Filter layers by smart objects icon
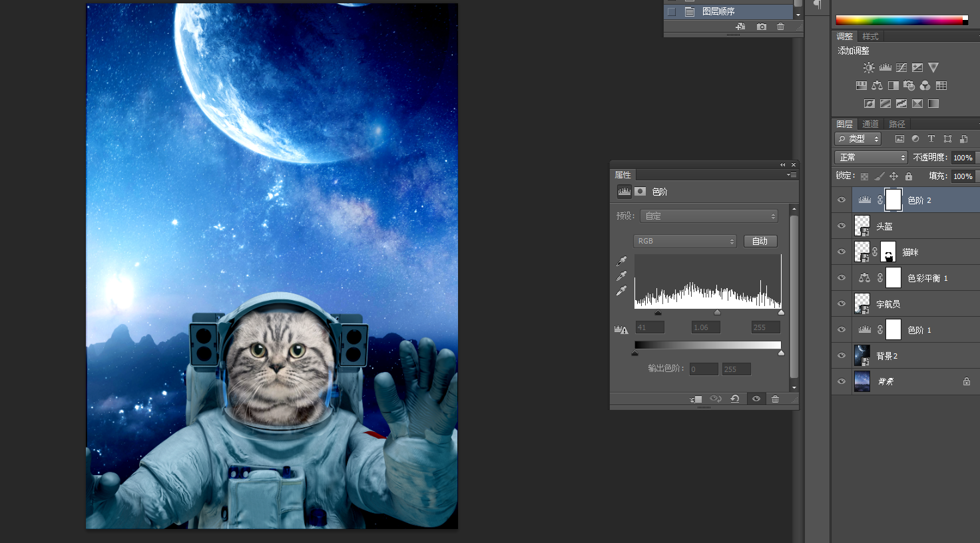Image resolution: width=980 pixels, height=543 pixels. [963, 139]
